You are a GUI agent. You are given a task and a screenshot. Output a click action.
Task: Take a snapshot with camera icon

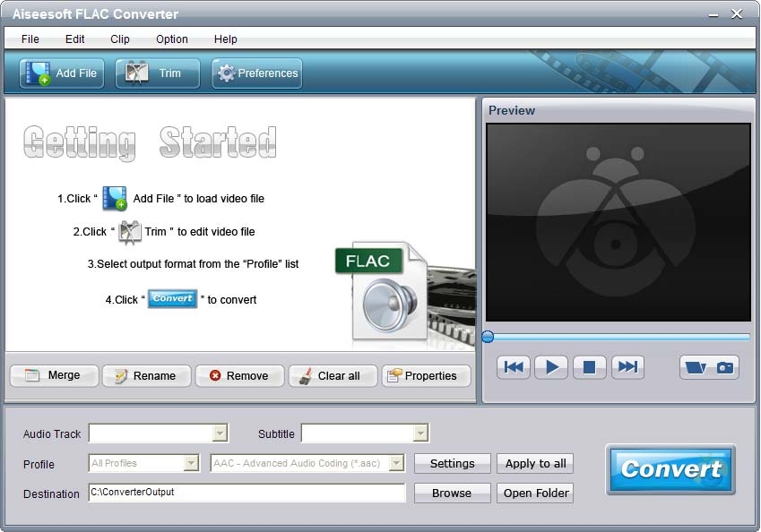(725, 367)
